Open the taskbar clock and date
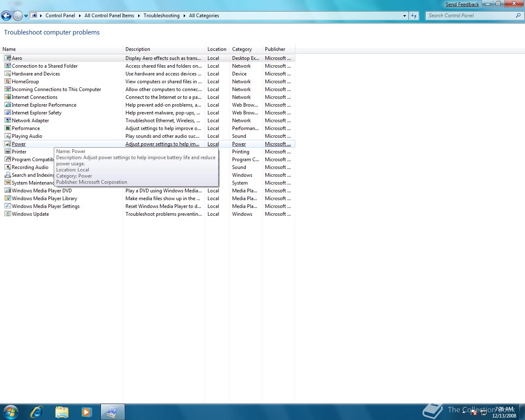The image size is (525, 420). 504,412
